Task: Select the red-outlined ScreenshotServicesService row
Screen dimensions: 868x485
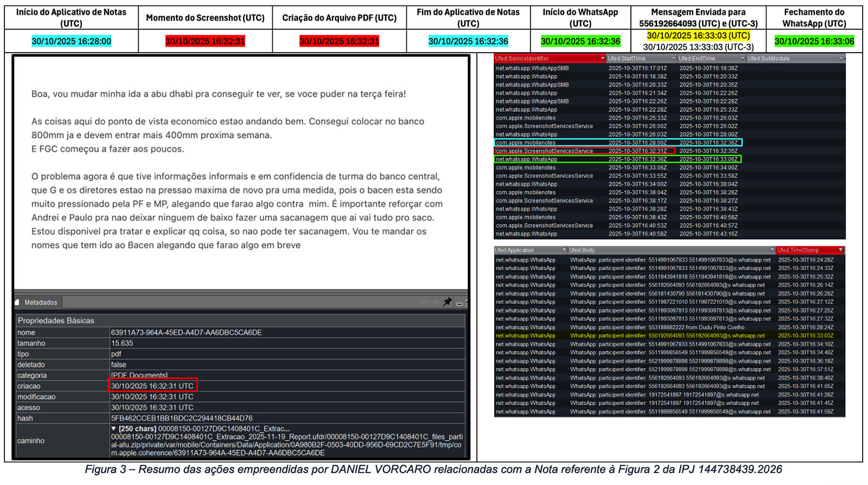Action: click(585, 151)
